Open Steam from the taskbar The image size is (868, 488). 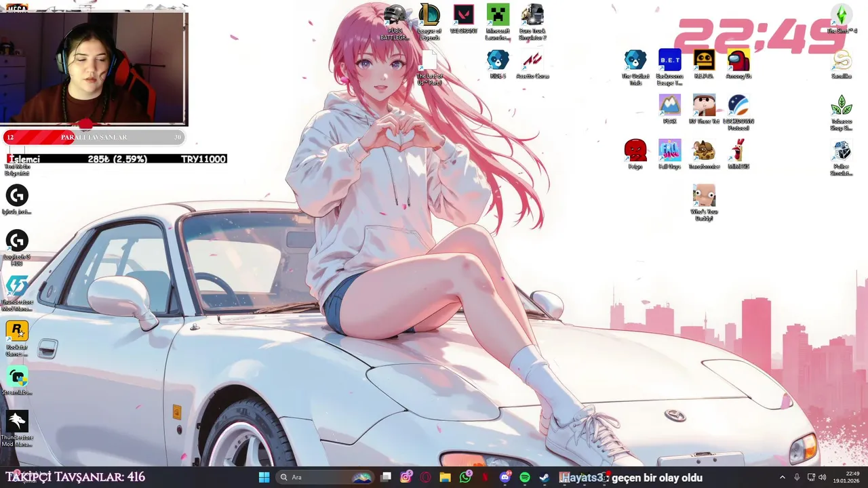coord(544,477)
